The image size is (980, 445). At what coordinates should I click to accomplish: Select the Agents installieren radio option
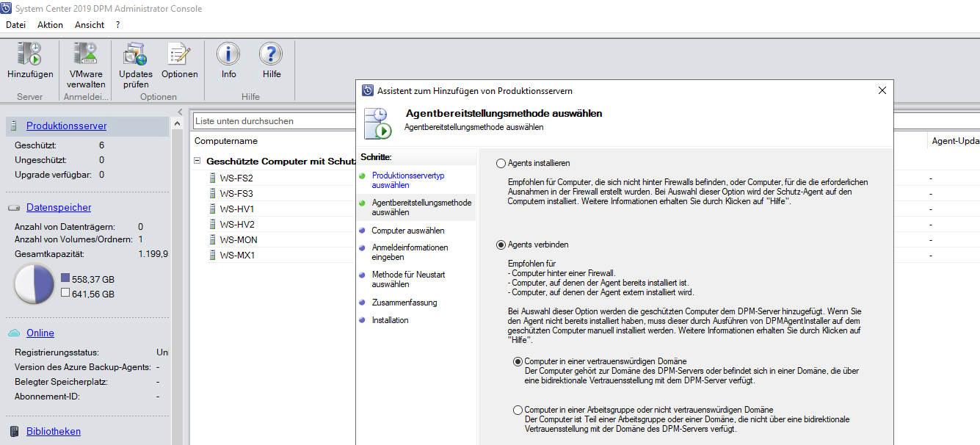coord(501,163)
